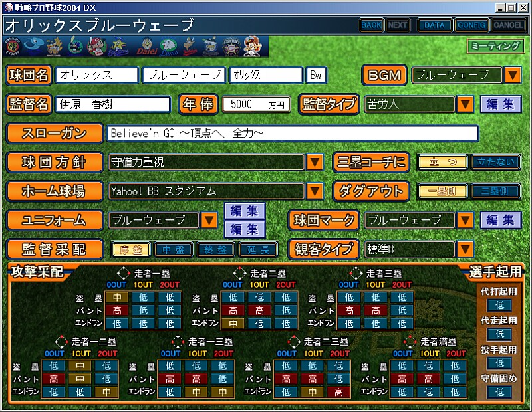Click 編集 next to 監督タイプ
This screenshot has height=412, width=532.
[x=501, y=104]
